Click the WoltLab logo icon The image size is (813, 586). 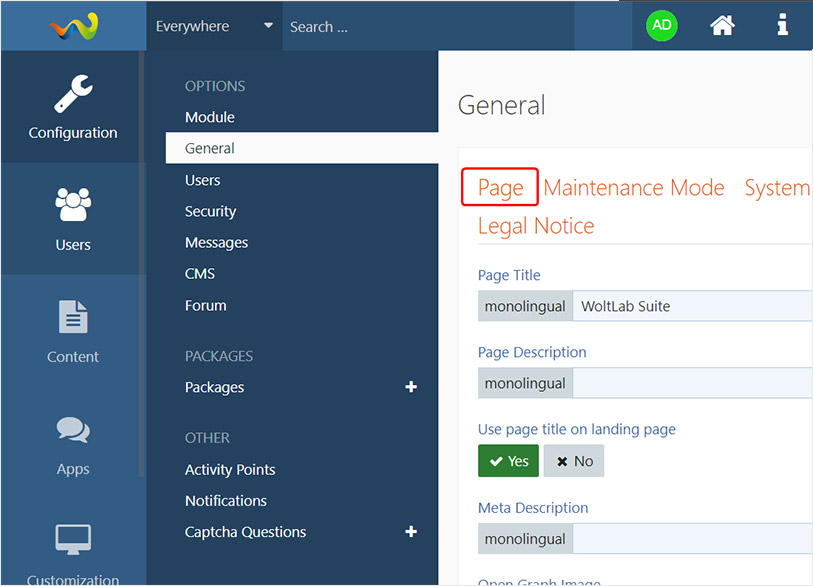tap(73, 26)
